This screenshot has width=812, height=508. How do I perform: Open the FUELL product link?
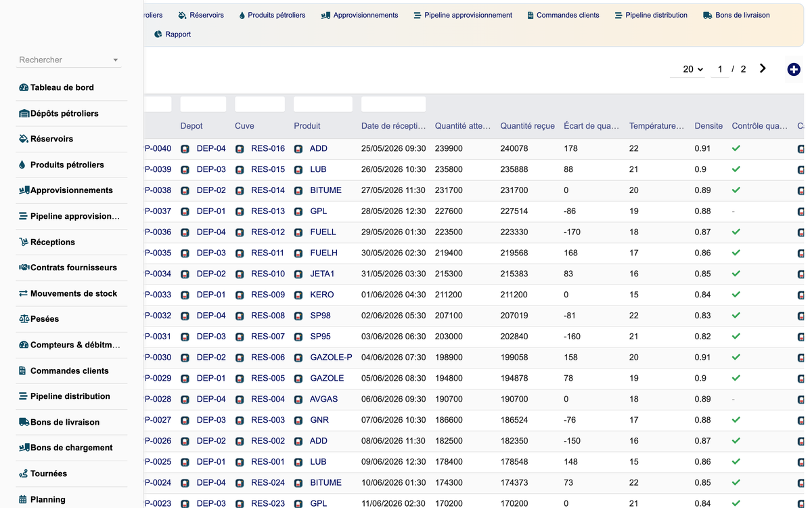[323, 232]
